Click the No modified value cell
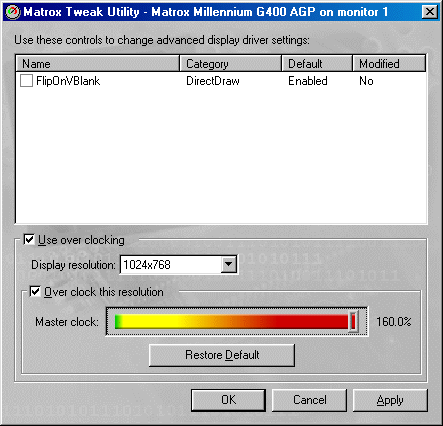 pyautogui.click(x=366, y=81)
